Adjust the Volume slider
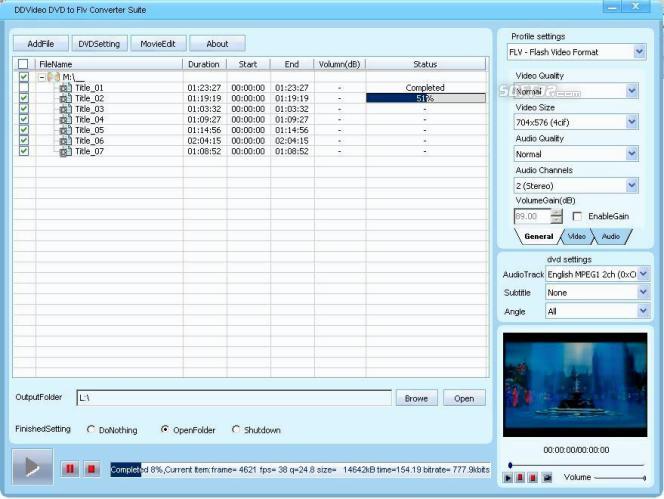Screen dimensions: 664x499 (620, 478)
